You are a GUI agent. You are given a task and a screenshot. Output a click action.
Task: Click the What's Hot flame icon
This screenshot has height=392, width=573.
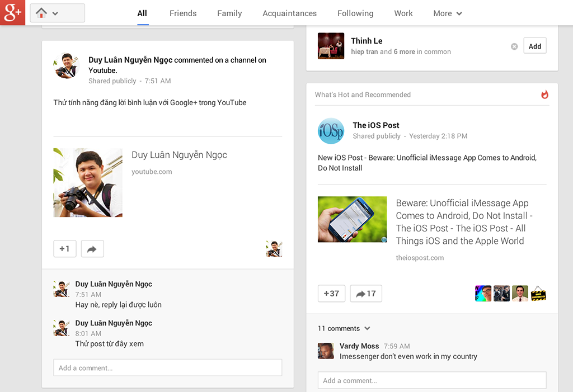pos(544,95)
